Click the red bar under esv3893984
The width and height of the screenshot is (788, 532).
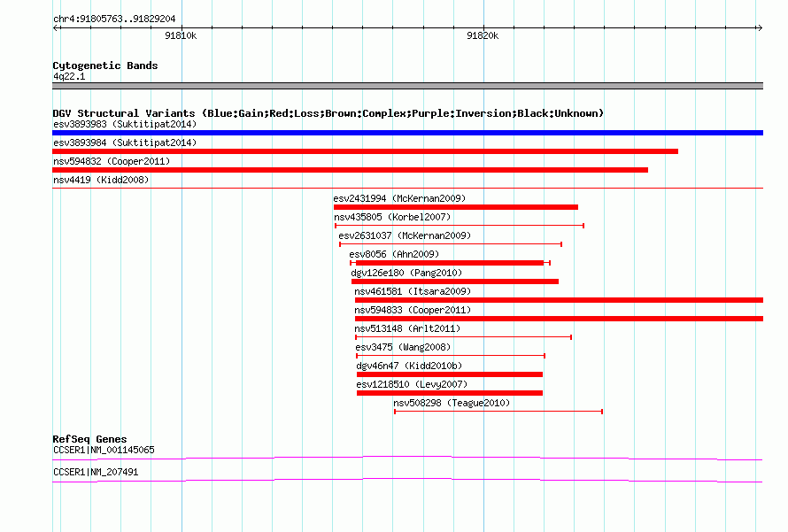pos(366,151)
